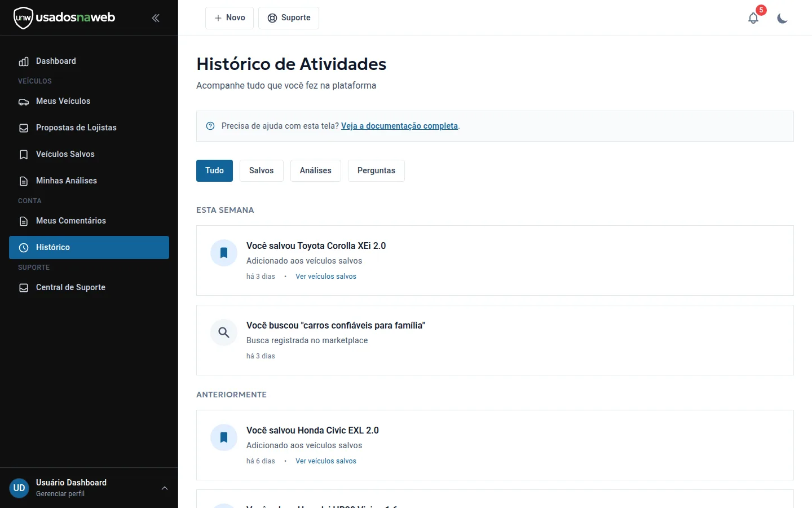Click the bookmark icon beside Veículos Salvos

[x=24, y=155]
